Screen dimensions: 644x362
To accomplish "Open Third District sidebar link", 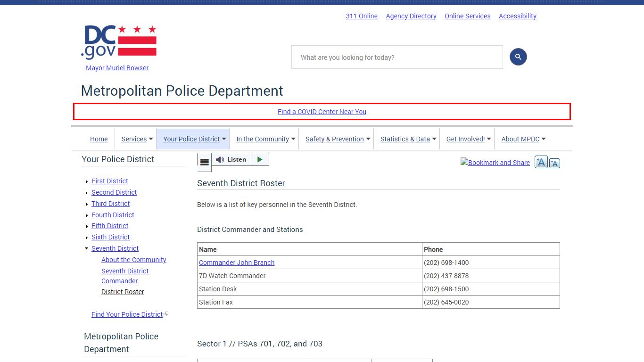I will pos(110,204).
